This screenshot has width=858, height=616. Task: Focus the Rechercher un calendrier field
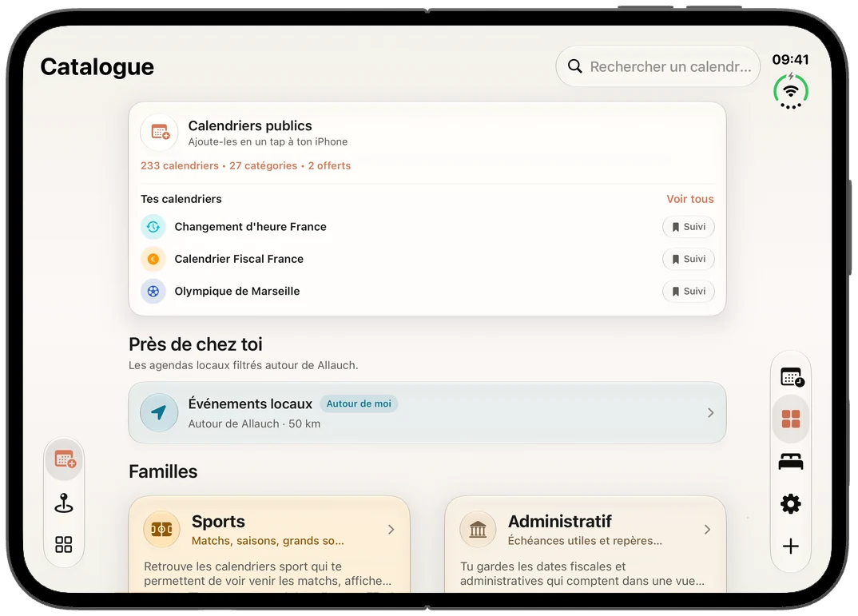[657, 66]
